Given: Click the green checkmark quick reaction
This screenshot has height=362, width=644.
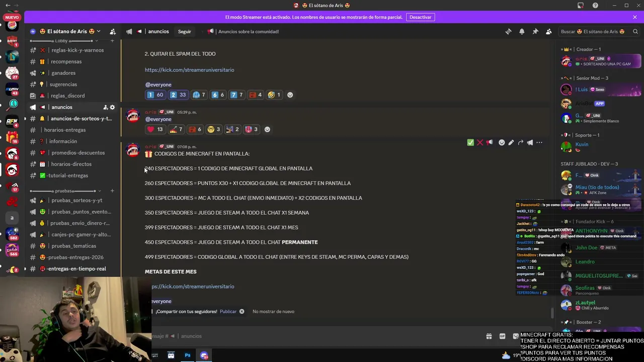Looking at the screenshot, I should pos(470,142).
